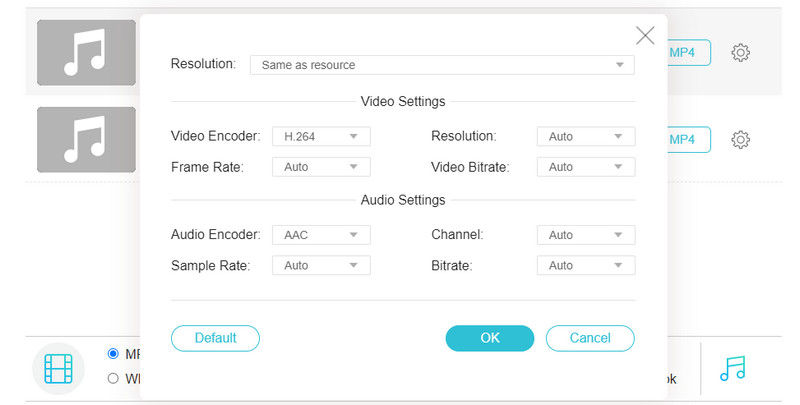The height and width of the screenshot is (405, 800).
Task: Click the first file's music thumbnail
Action: 86,53
